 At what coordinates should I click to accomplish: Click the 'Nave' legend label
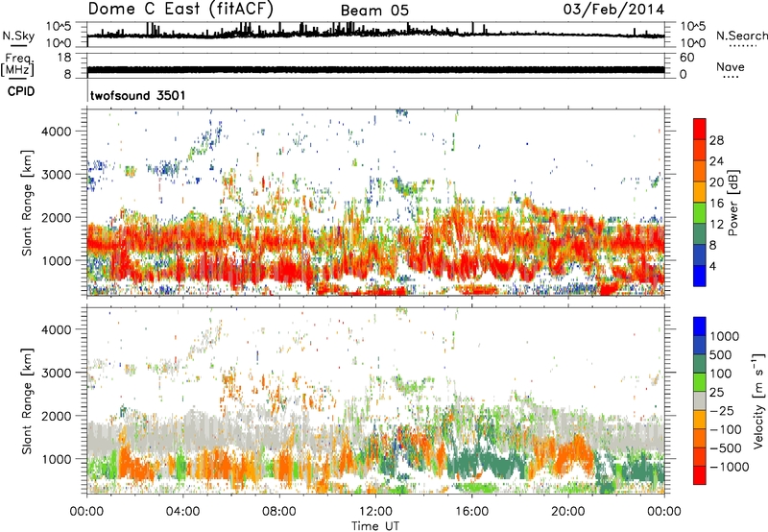pyautogui.click(x=731, y=66)
